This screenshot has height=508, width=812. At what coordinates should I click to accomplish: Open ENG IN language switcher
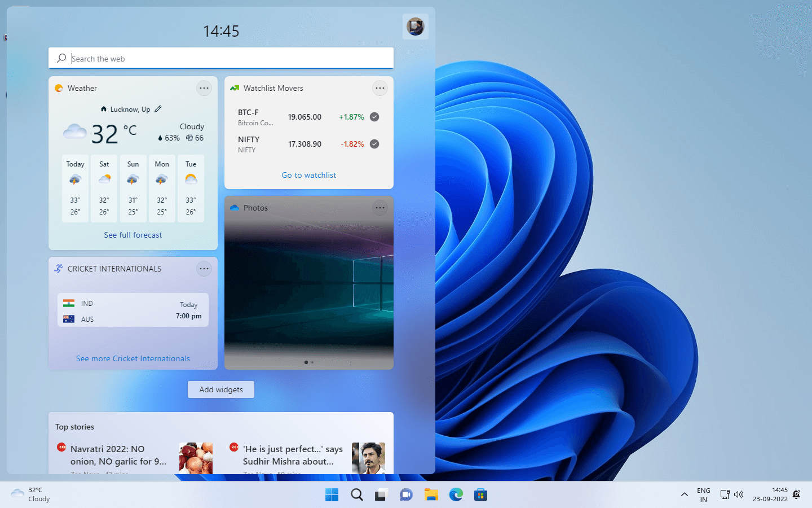(704, 495)
